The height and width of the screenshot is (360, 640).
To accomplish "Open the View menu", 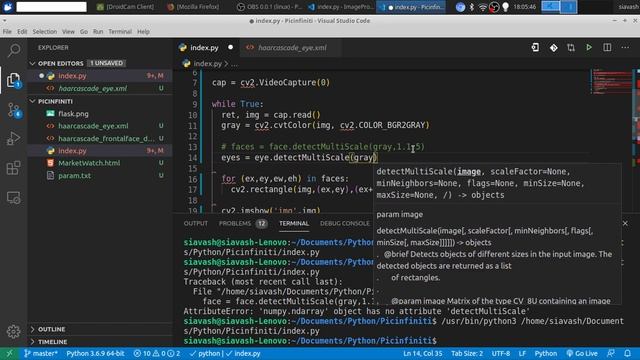I will (68, 31).
